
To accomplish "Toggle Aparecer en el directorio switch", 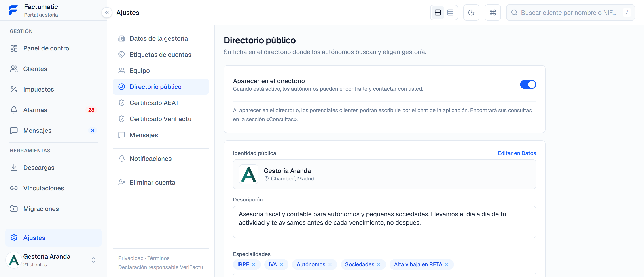I will tap(528, 84).
